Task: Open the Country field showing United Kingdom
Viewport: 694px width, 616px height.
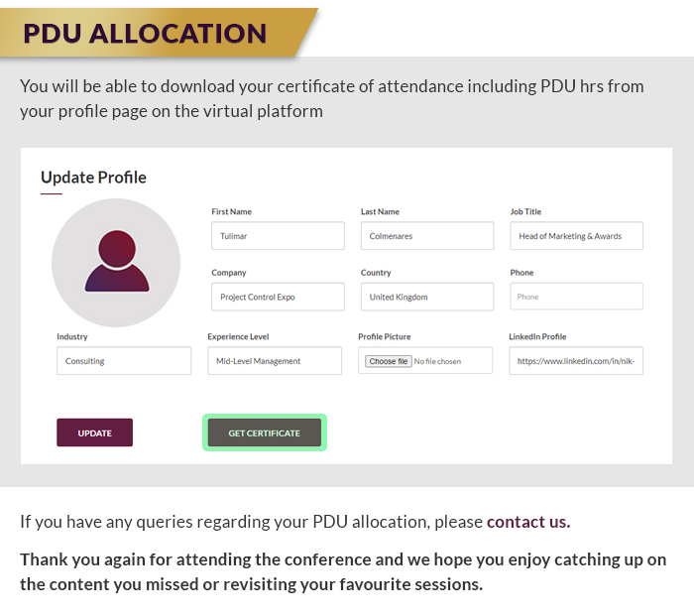Action: [x=427, y=297]
